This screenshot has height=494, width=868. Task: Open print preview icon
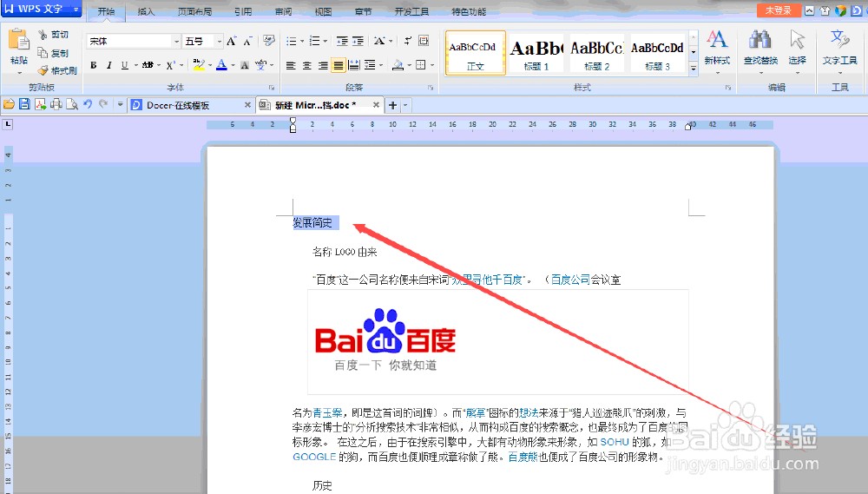tap(72, 104)
